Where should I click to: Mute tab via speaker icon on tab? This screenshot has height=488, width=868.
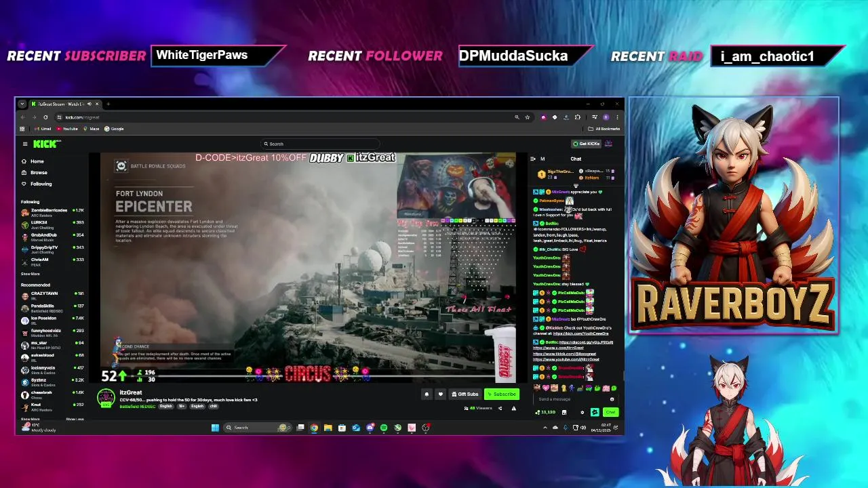click(x=90, y=104)
